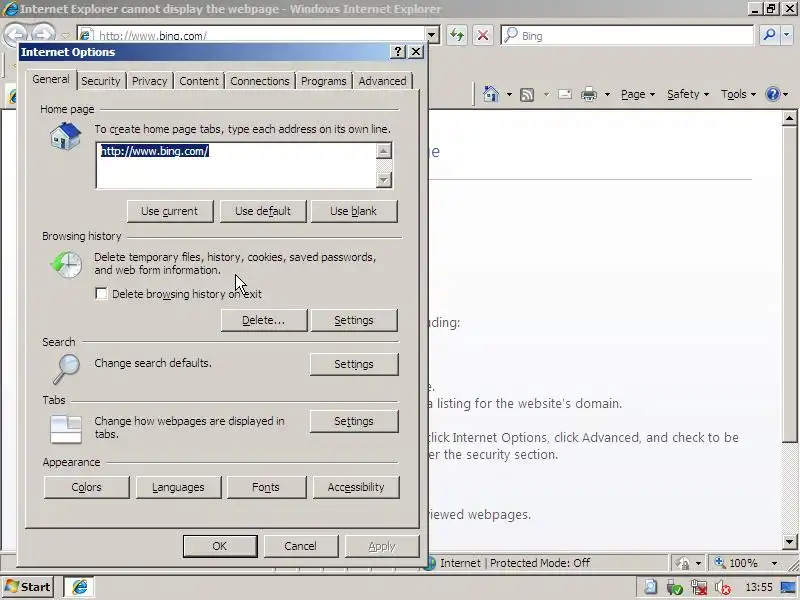
Task: Open the privacy report dropdown arrow in status bar
Action: [698, 563]
